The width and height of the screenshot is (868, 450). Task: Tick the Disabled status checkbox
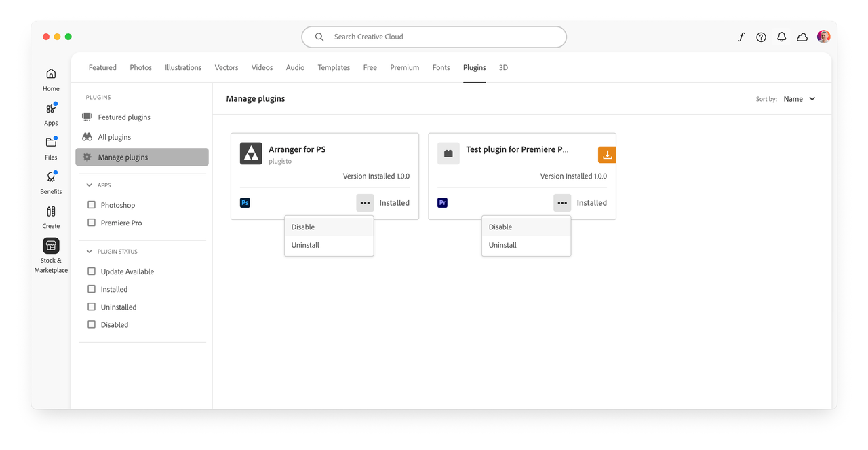(92, 324)
